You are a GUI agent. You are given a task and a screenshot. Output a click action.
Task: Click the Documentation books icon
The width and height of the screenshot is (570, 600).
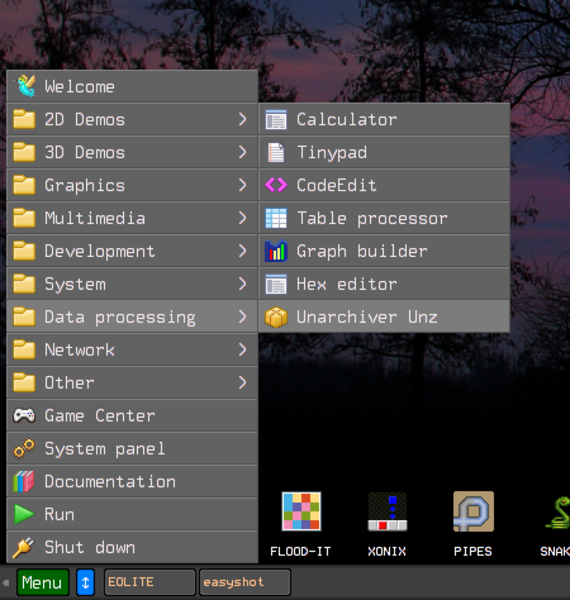[x=24, y=481]
